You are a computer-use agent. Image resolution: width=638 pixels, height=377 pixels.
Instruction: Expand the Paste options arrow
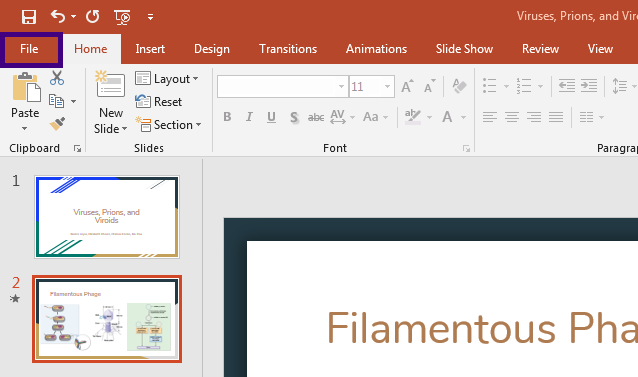point(25,129)
